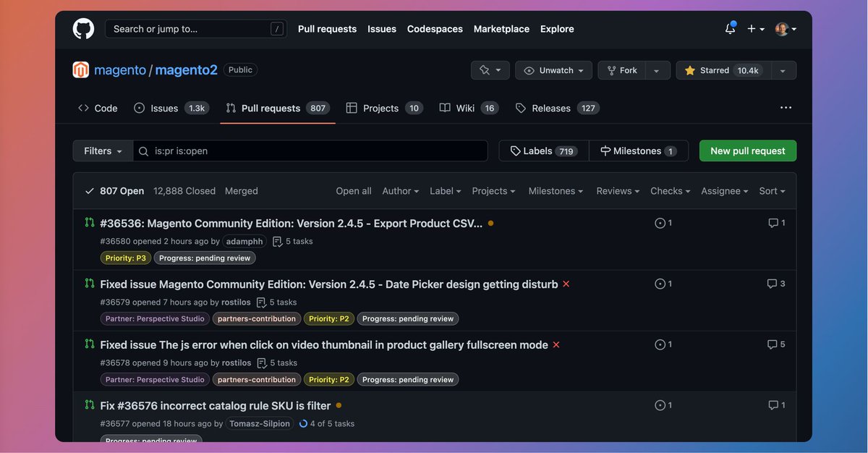Show the 807 Open pull requests

[x=114, y=191]
